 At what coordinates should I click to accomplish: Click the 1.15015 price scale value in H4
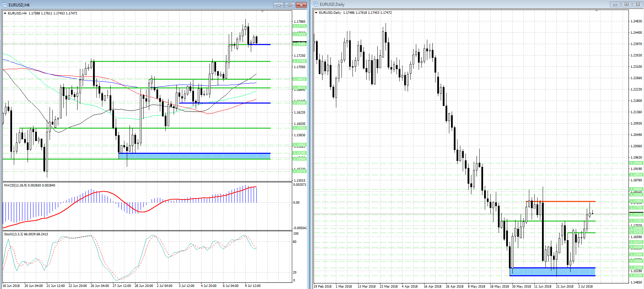(299, 181)
